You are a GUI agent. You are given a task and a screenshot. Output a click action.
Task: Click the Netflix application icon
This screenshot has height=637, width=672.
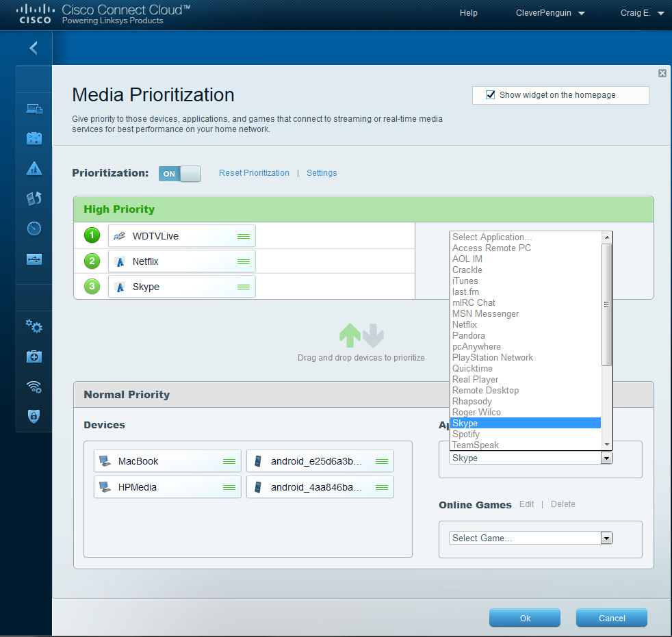(120, 261)
